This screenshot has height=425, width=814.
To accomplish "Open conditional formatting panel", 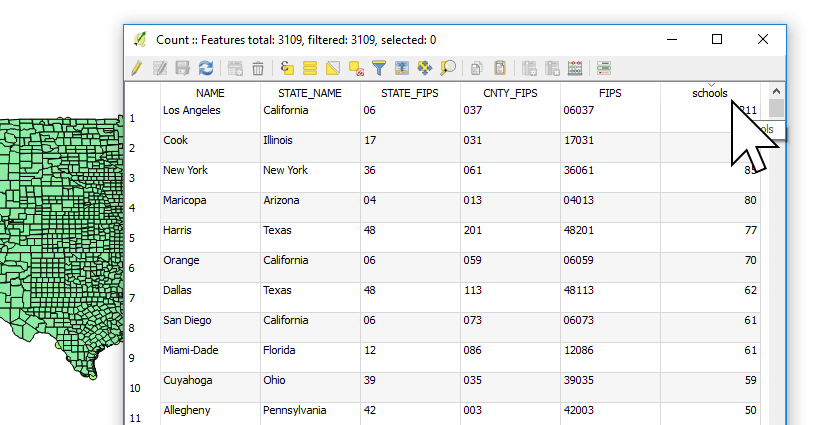I will (x=604, y=68).
